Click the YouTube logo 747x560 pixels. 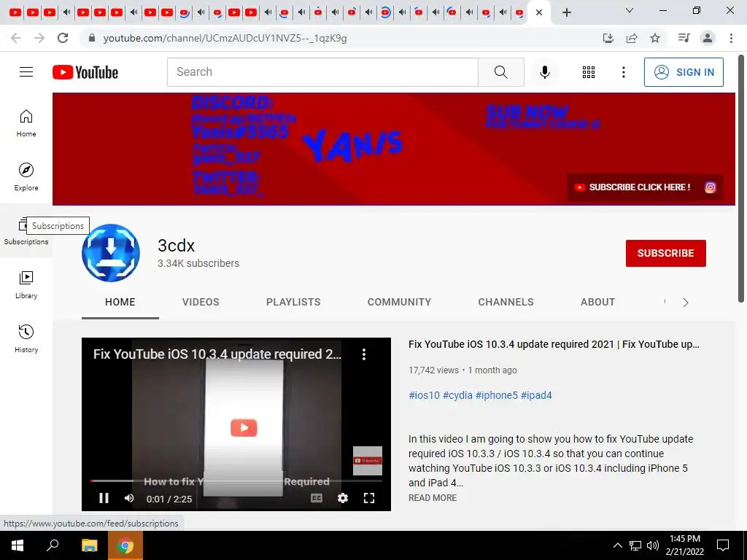coord(85,72)
